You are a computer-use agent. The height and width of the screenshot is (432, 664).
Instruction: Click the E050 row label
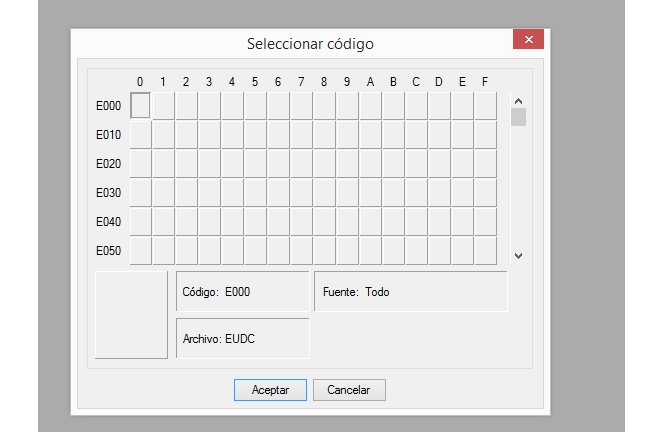pos(108,251)
